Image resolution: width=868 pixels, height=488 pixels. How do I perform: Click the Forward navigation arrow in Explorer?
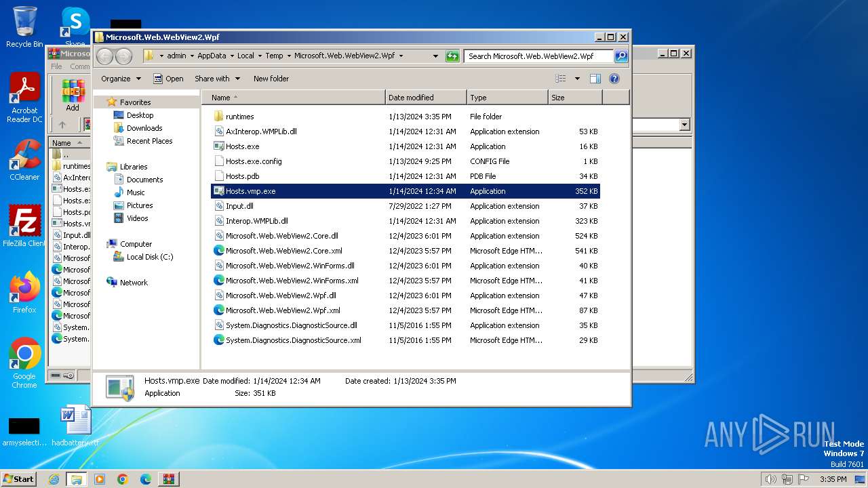pos(123,56)
